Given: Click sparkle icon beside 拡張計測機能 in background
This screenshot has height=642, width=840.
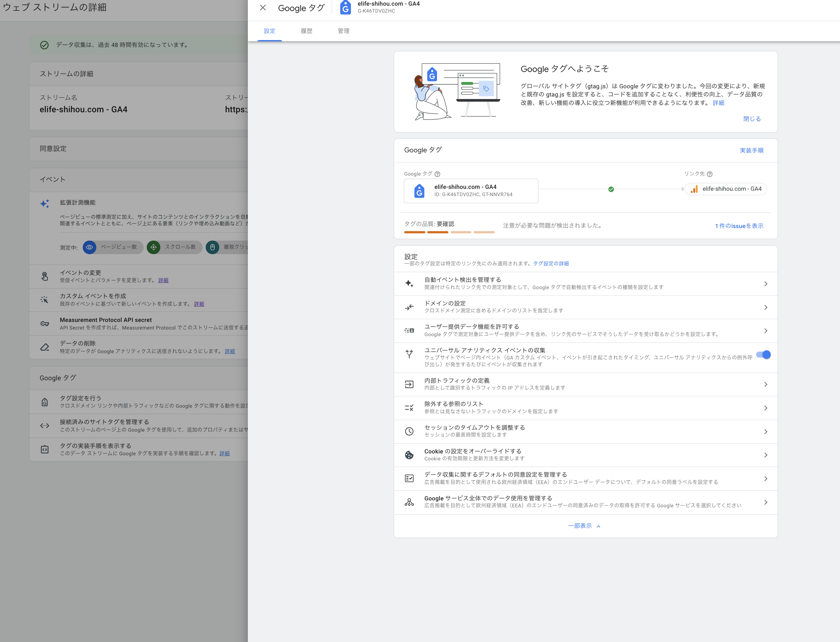Looking at the screenshot, I should [x=45, y=204].
